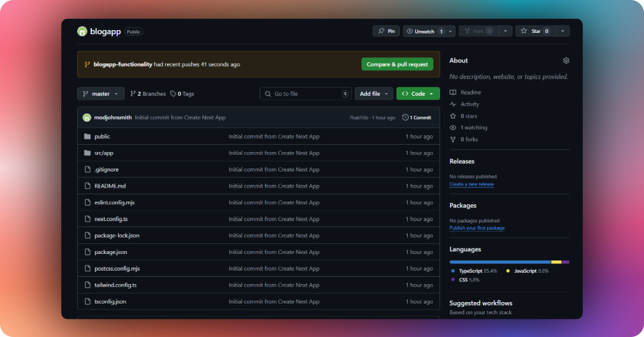Open the tsconfig.json file name
The height and width of the screenshot is (337, 644).
(110, 301)
